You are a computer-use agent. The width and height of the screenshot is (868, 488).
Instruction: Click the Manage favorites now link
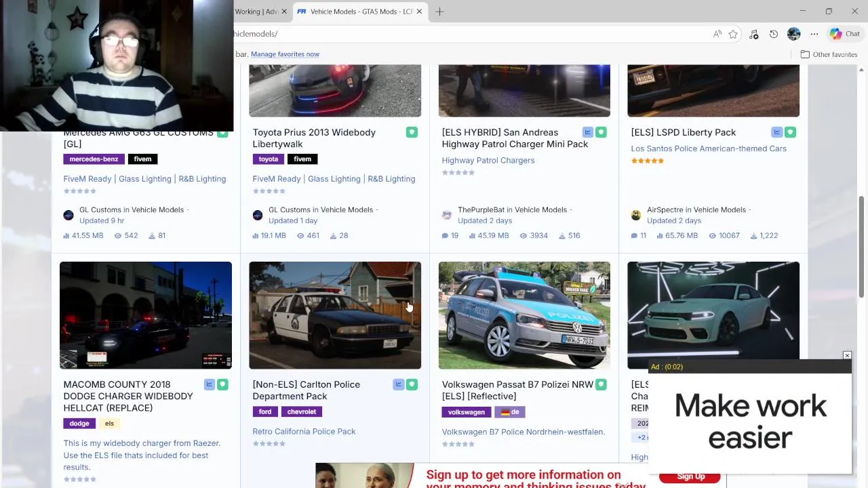pyautogui.click(x=285, y=54)
